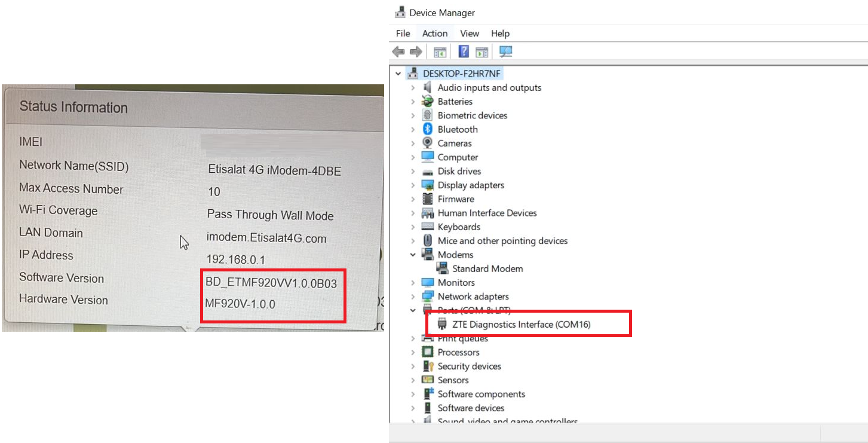
Task: Click the Device Manager title bar icon
Action: 401,13
